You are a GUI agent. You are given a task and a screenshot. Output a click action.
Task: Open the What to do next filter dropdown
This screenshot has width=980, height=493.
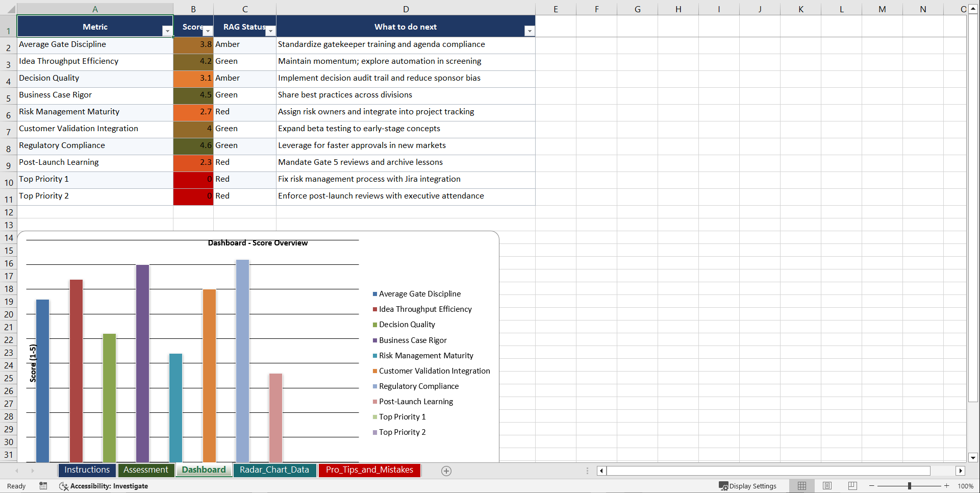coord(530,31)
